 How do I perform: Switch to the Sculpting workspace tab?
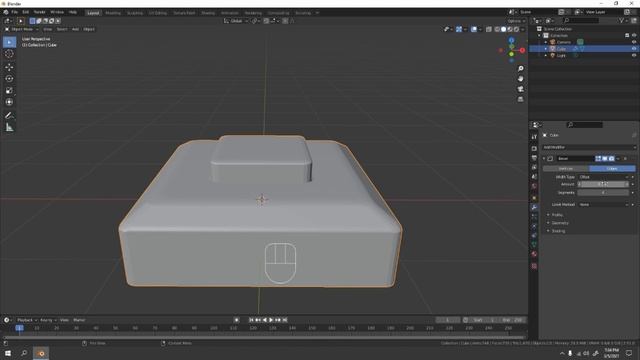click(x=135, y=13)
